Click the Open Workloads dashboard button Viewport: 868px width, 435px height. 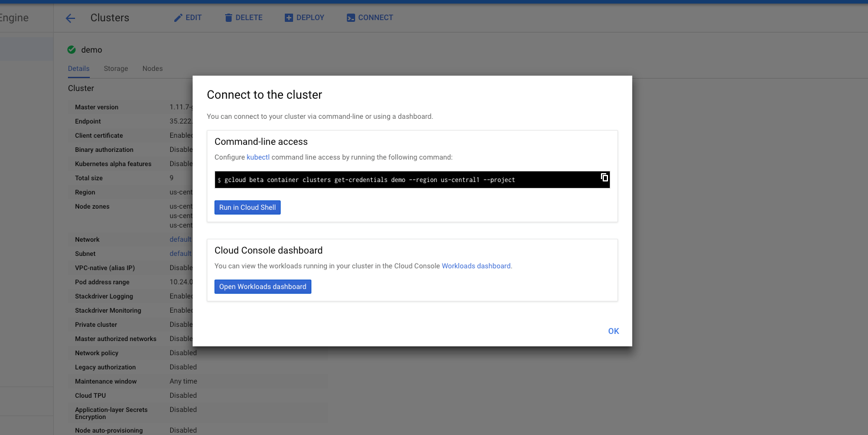[262, 287]
